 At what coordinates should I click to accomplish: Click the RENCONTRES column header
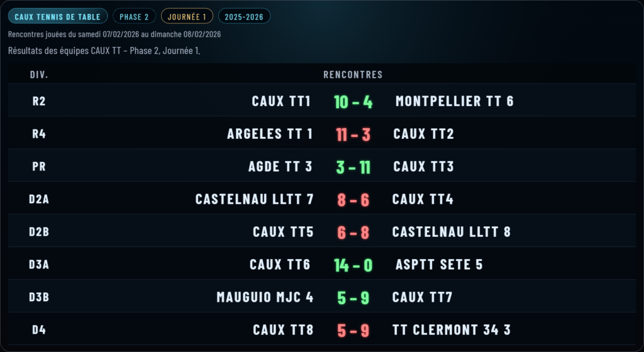click(353, 75)
